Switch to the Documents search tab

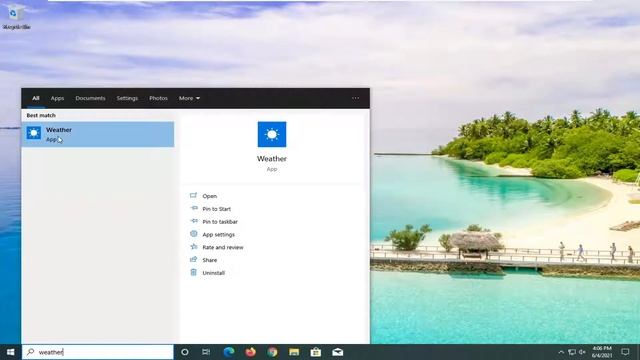[90, 98]
